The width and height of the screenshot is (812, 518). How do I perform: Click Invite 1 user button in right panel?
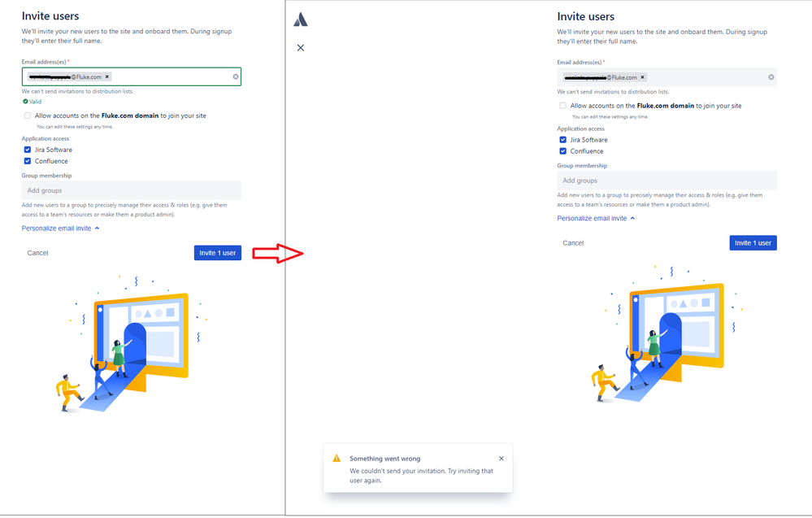click(x=753, y=243)
